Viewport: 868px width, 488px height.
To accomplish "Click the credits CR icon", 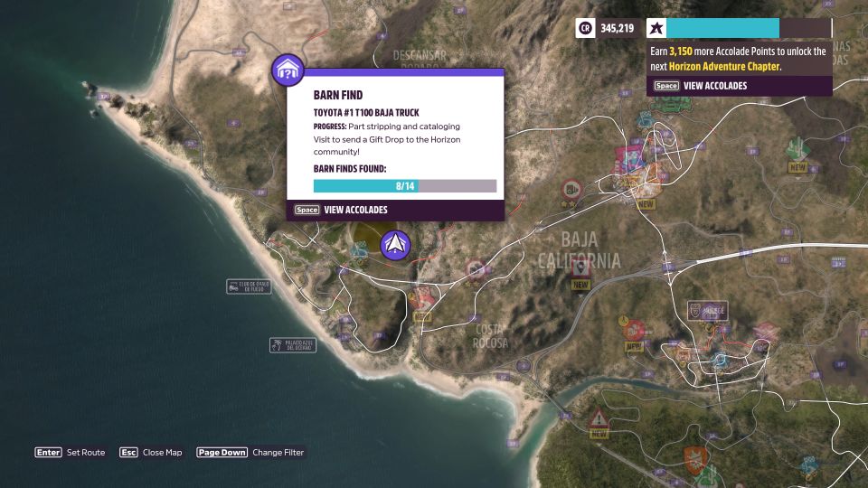I will (585, 28).
